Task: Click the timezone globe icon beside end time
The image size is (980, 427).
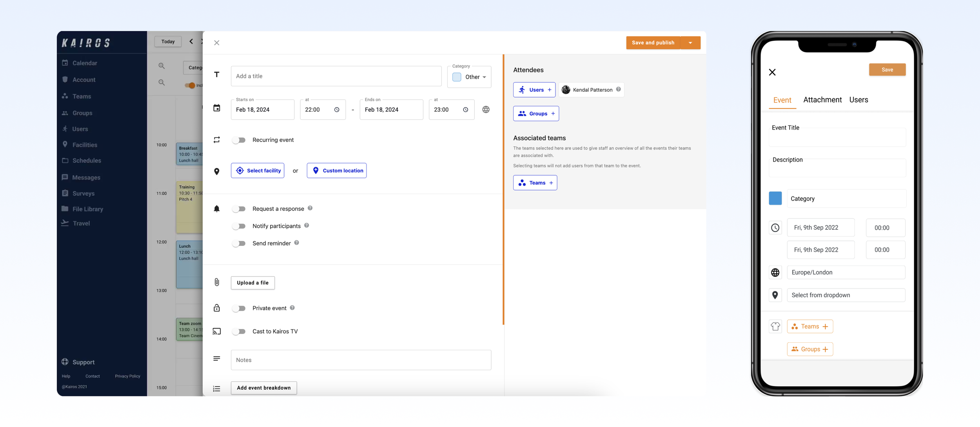Action: [x=486, y=109]
